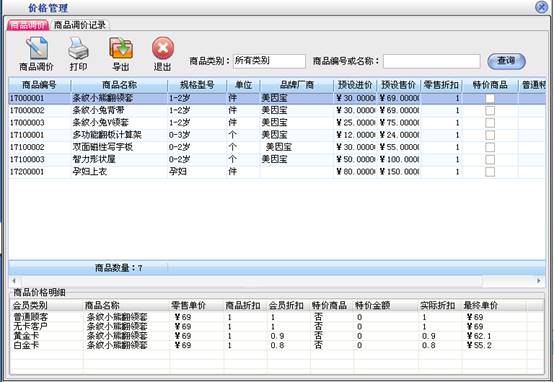
Task: Sort by 商品编号 column header
Action: [39, 85]
